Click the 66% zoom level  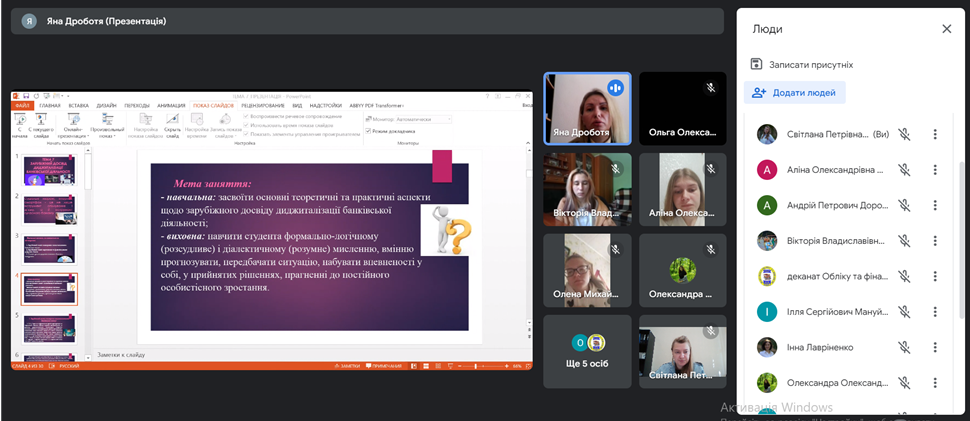[x=517, y=366]
